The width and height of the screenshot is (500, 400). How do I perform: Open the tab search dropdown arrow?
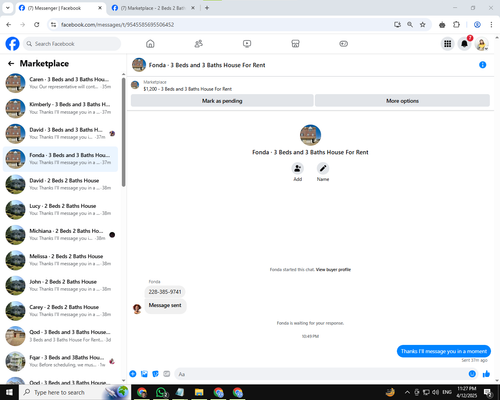click(7, 8)
